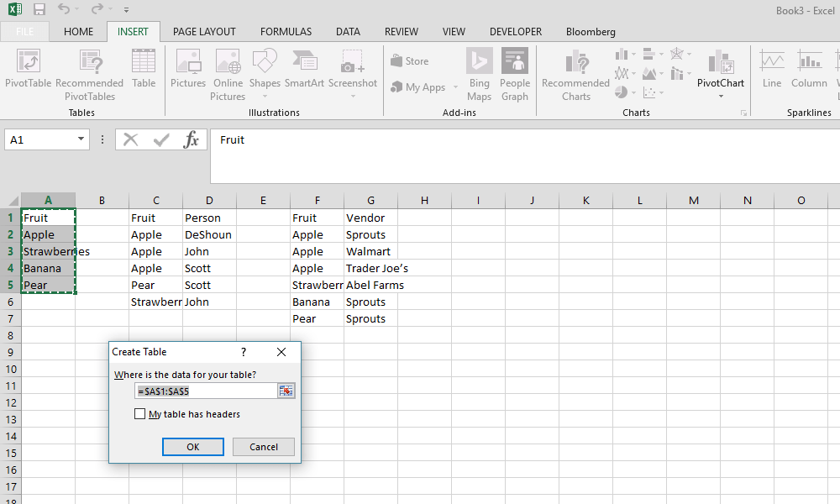The height and width of the screenshot is (504, 840).
Task: Open the Name Box dropdown
Action: [81, 139]
